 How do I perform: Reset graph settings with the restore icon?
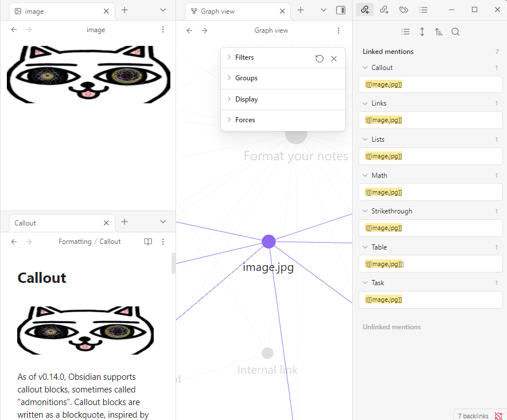point(319,59)
